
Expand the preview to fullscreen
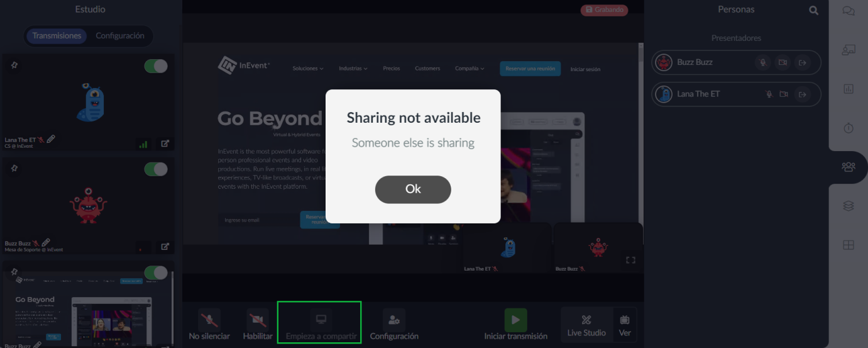(630, 260)
